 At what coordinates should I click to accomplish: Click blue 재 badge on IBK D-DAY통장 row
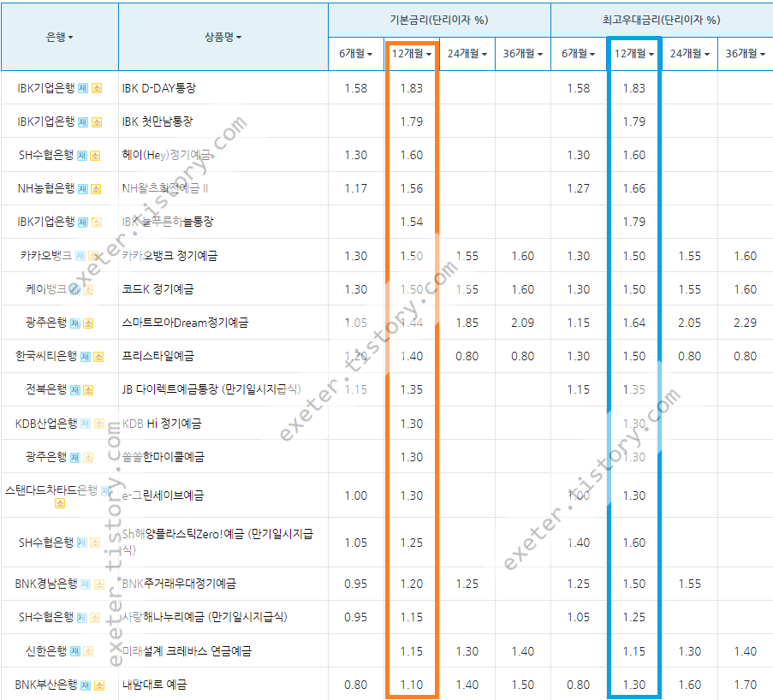tap(83, 89)
